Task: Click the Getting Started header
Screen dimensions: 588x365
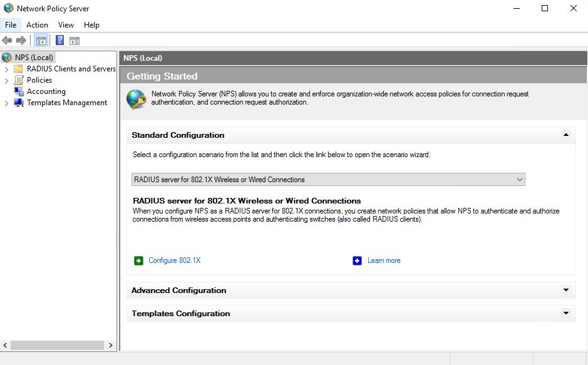Action: (x=162, y=76)
